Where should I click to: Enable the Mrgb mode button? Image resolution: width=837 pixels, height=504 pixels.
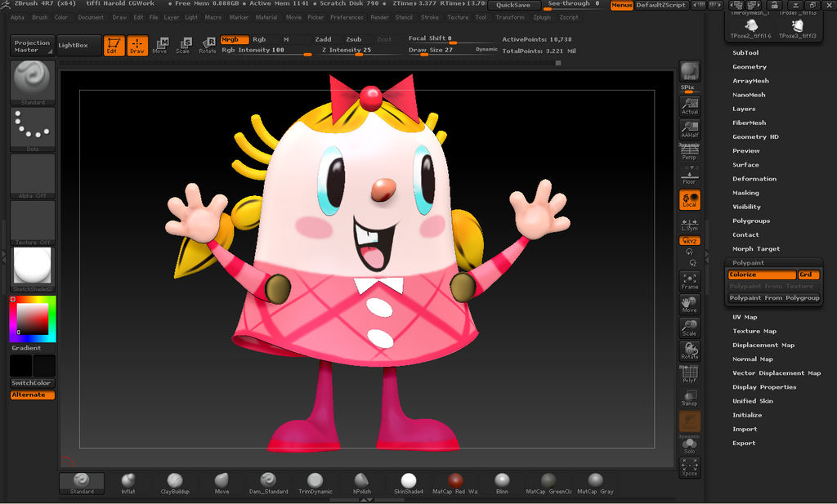pos(235,39)
